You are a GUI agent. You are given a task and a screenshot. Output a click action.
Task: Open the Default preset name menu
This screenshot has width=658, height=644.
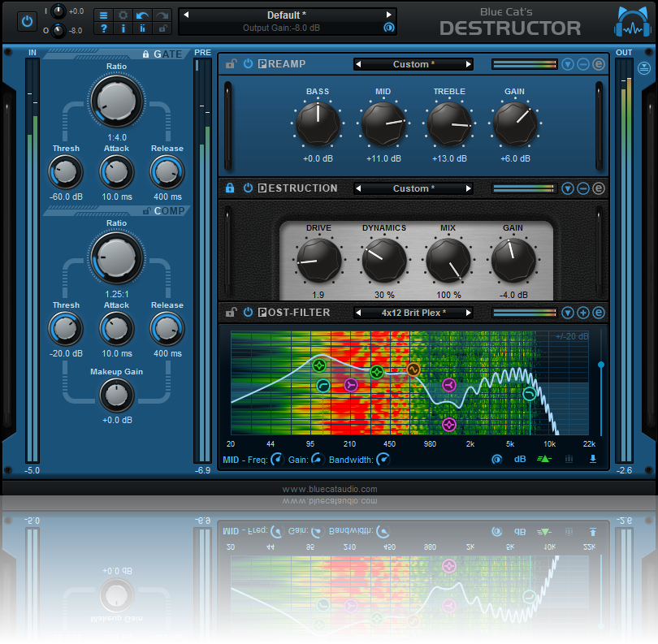[x=287, y=15]
